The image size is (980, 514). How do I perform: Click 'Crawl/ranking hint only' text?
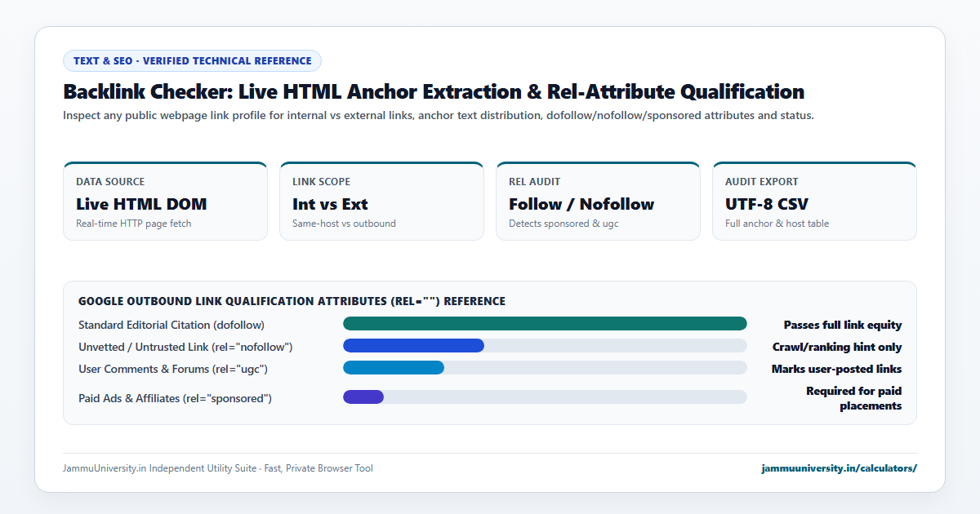(837, 347)
